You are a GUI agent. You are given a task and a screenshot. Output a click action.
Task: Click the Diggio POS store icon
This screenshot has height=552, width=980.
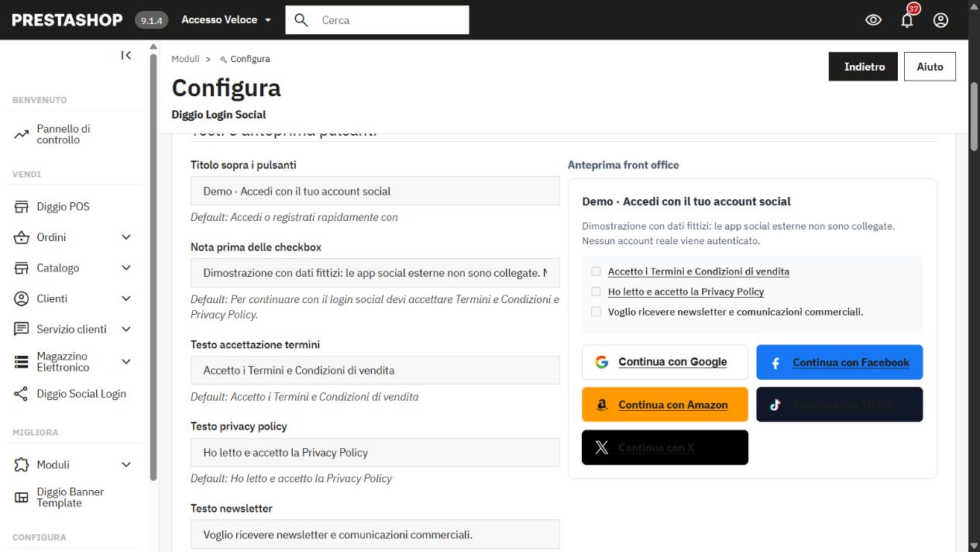point(21,207)
